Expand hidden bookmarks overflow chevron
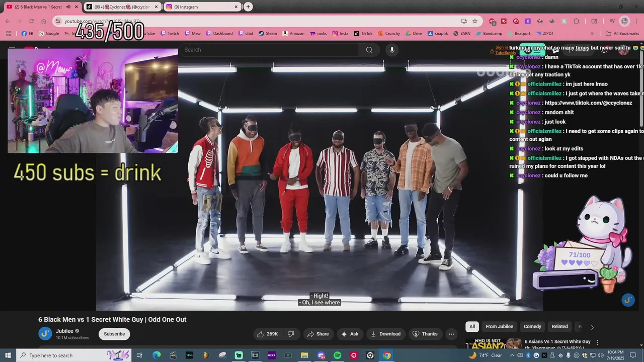Screen dimensions: 644x362 (x=592, y=34)
